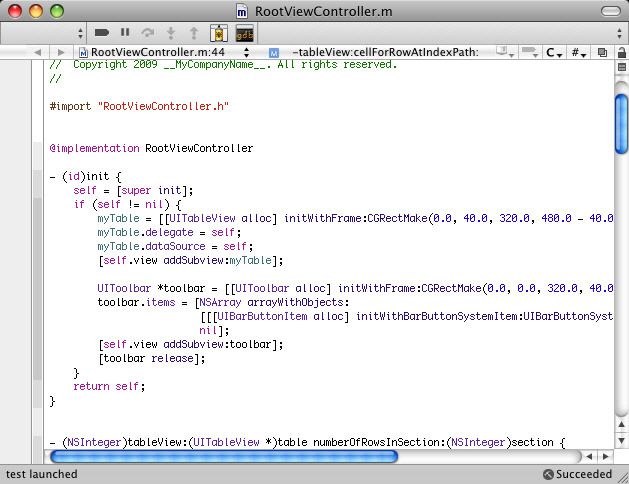
Task: Open the class hierarchy C popup
Action: point(554,53)
